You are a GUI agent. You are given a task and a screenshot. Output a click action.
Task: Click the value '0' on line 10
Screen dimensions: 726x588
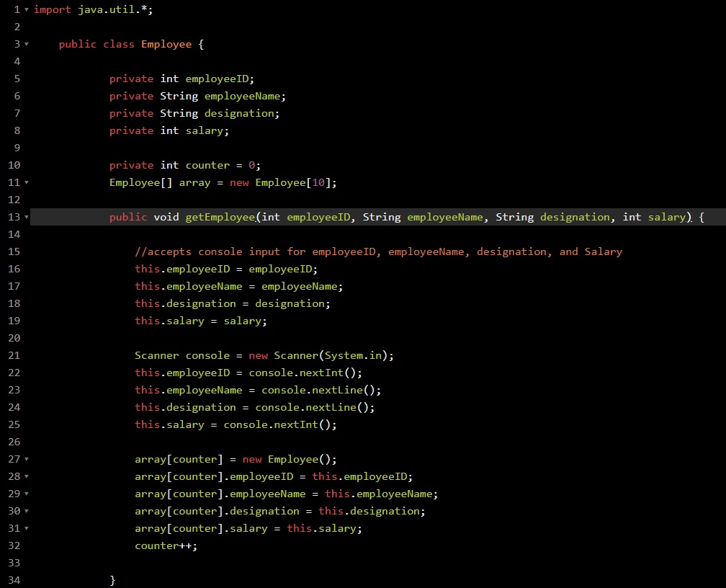(x=251, y=165)
